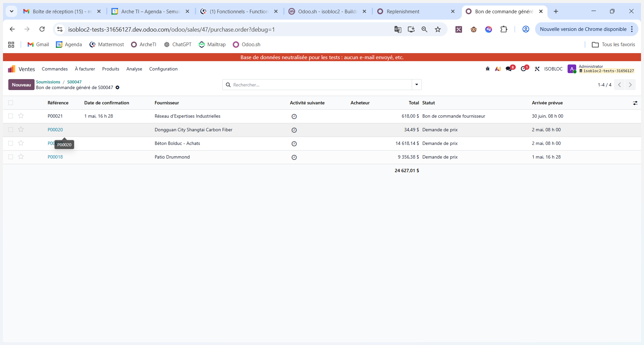Open the Configuration menu
This screenshot has height=345, width=644.
[x=163, y=69]
